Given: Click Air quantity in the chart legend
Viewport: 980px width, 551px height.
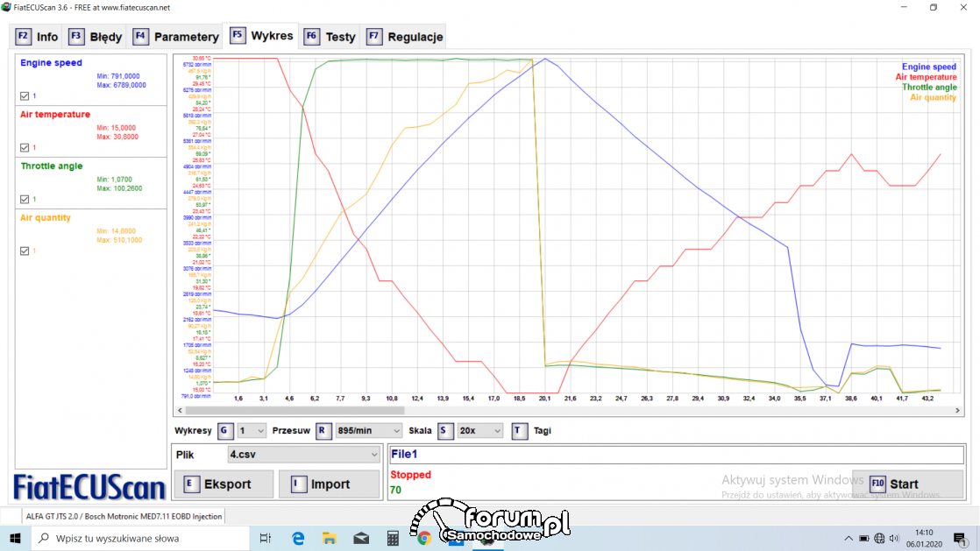Looking at the screenshot, I should coord(934,97).
